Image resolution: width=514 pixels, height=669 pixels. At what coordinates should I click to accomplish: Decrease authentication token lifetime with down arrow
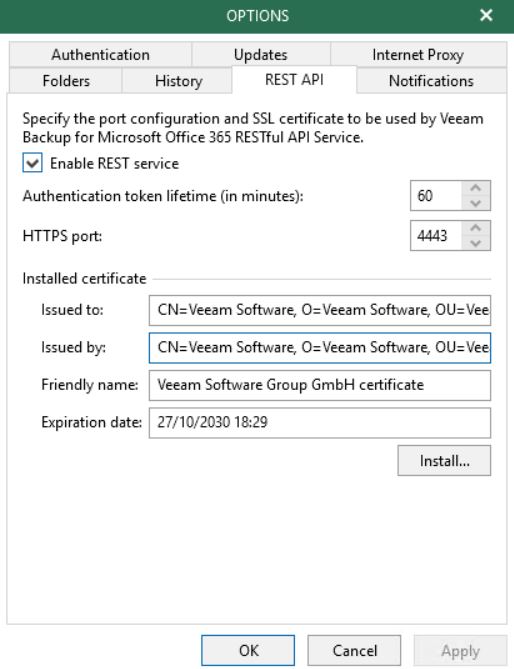point(476,203)
